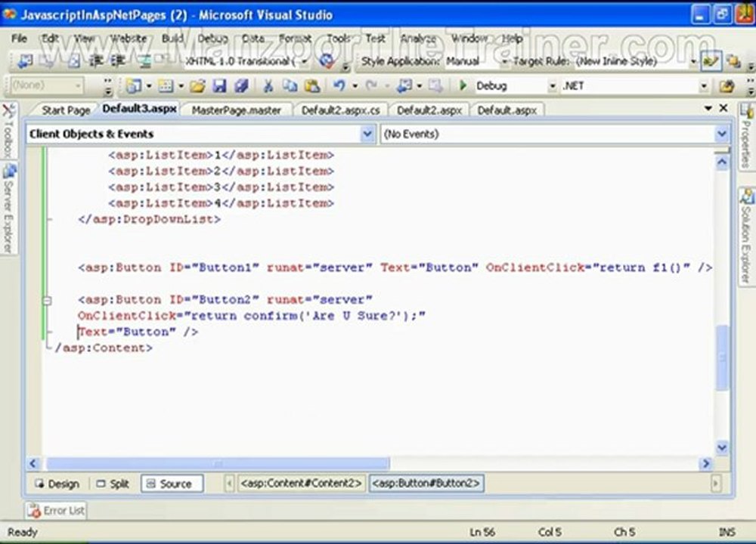Click the Decrease Indent icon
The width and height of the screenshot is (756, 544).
[96, 61]
